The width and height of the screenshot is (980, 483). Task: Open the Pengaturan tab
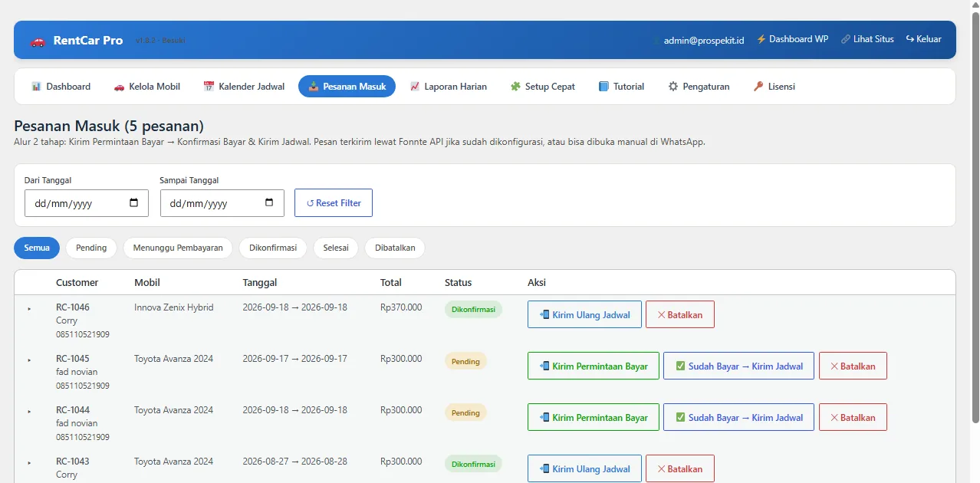point(699,87)
